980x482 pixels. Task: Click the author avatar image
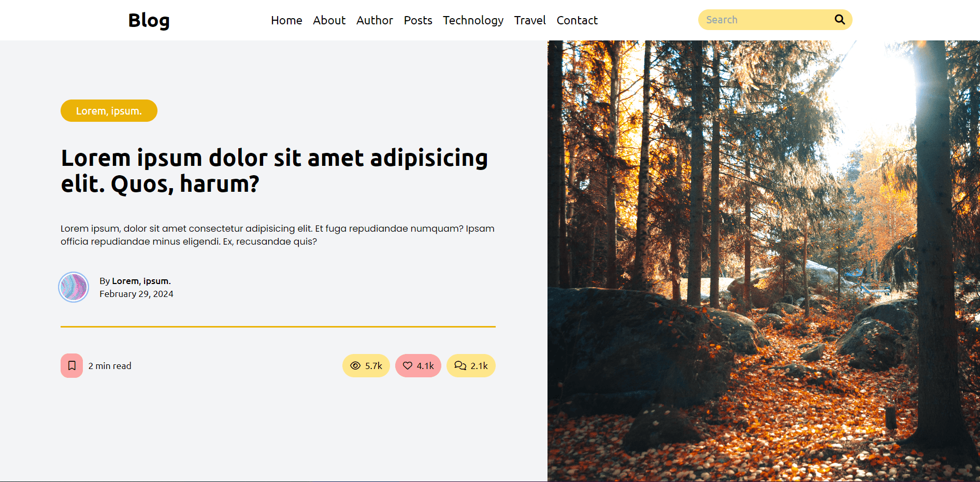[74, 287]
